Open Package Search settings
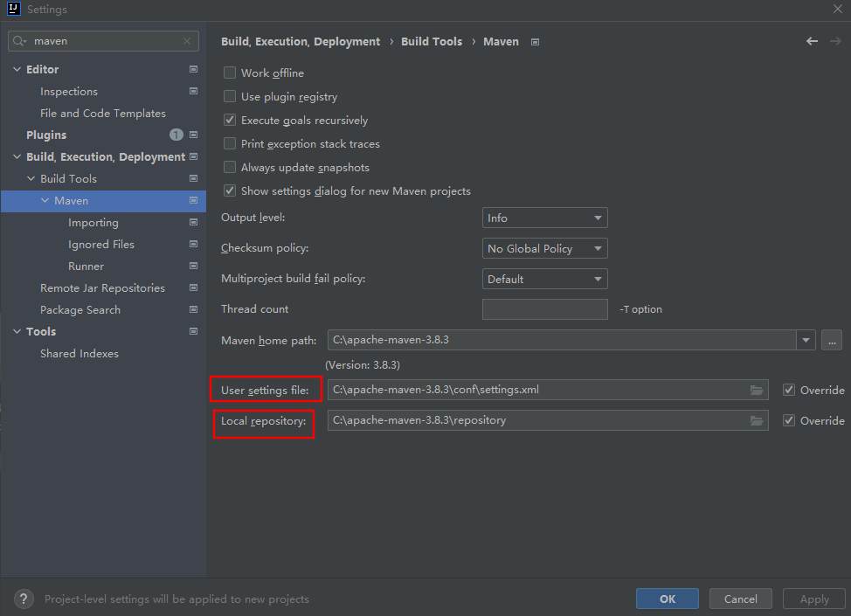The height and width of the screenshot is (616, 851). pos(80,310)
